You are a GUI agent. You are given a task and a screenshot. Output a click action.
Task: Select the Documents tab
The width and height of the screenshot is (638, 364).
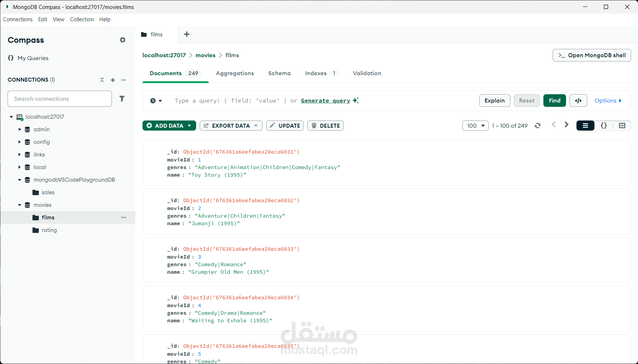click(175, 73)
